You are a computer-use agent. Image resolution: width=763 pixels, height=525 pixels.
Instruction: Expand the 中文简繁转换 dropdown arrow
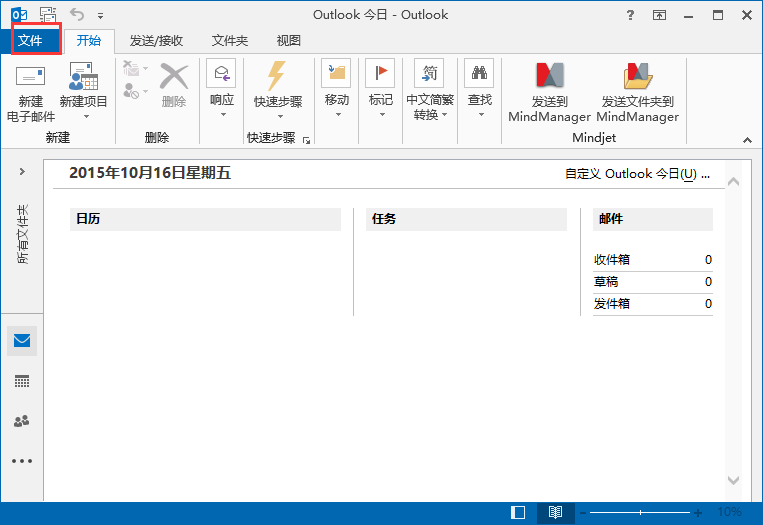pyautogui.click(x=444, y=115)
